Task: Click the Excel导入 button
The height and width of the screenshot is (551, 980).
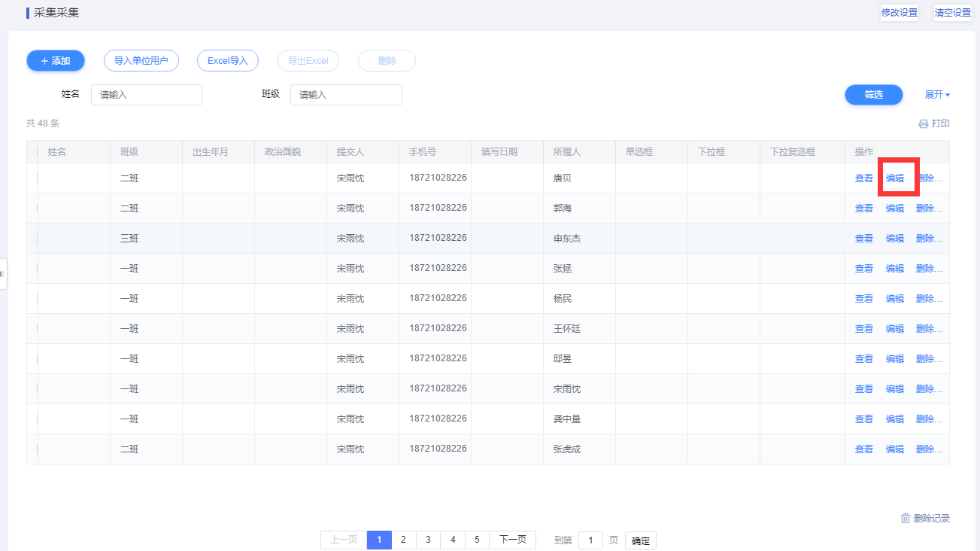Action: tap(228, 61)
